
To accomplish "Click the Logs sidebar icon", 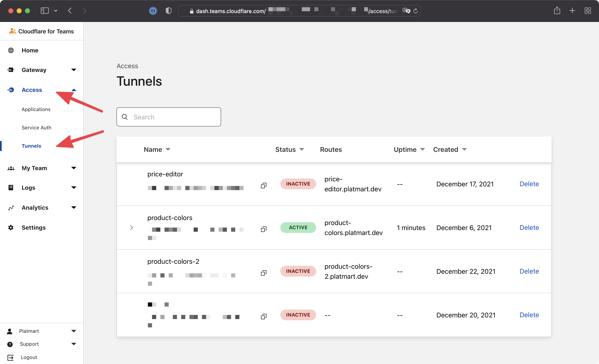I will pyautogui.click(x=11, y=187).
